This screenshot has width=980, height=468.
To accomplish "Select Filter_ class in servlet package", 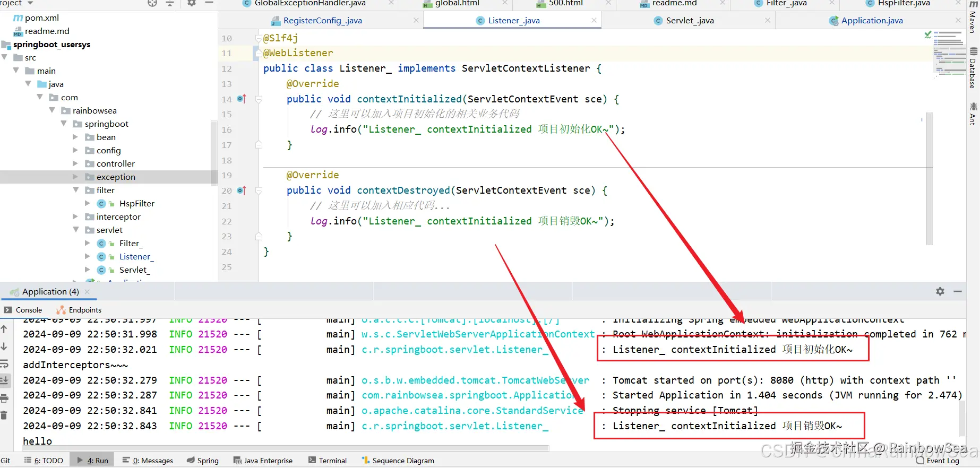I will click(x=131, y=244).
